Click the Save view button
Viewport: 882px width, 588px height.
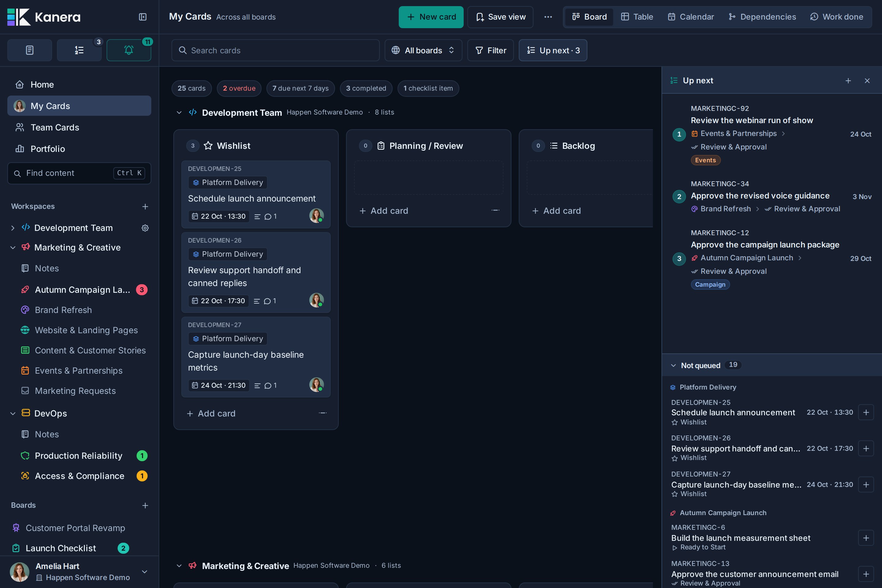tap(500, 17)
